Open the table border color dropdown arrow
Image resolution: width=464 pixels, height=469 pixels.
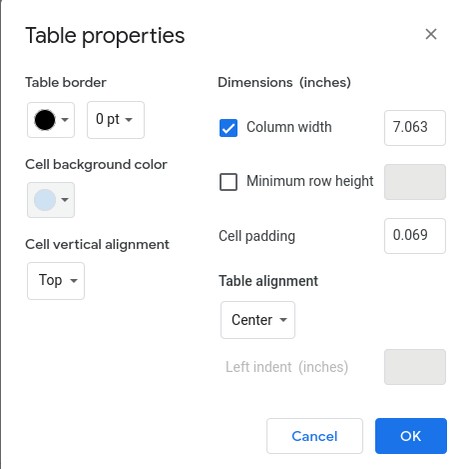65,120
